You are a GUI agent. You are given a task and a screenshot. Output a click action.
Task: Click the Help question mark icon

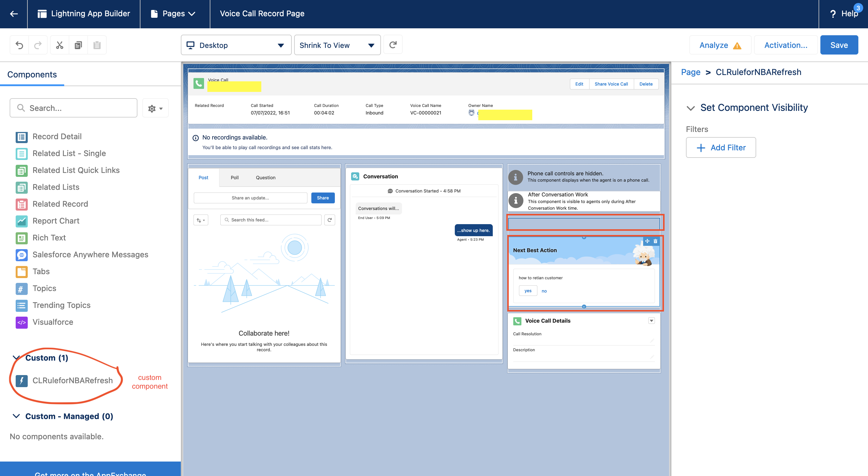[833, 14]
